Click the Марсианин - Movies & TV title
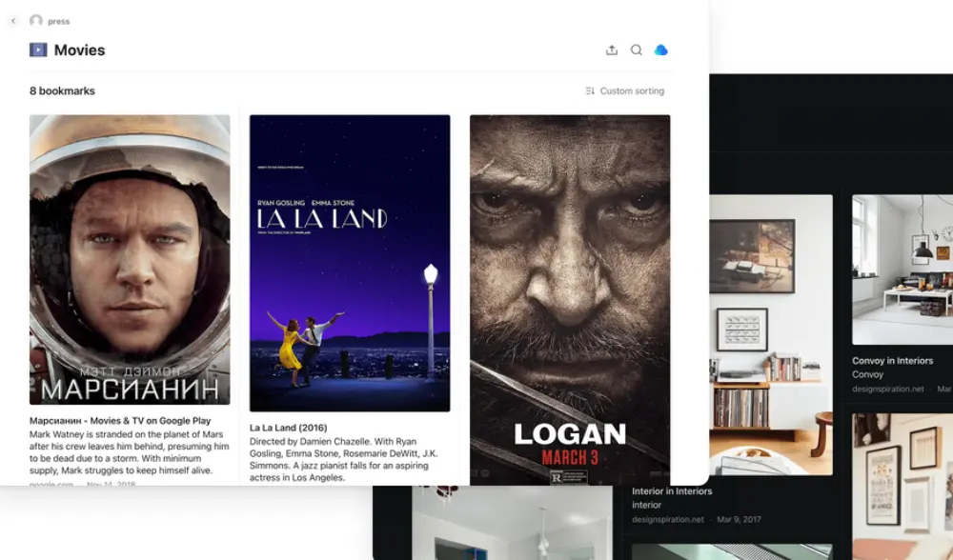The height and width of the screenshot is (560, 953). pos(120,420)
